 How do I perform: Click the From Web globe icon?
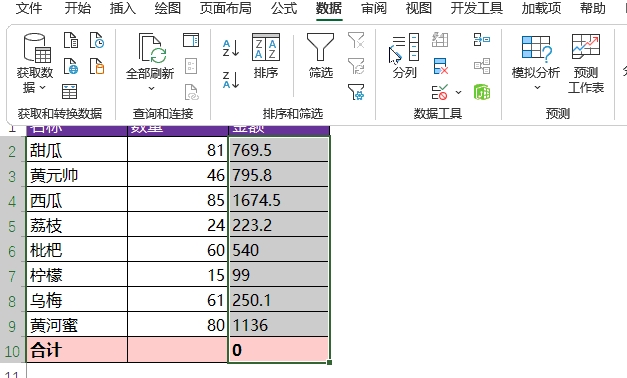[x=71, y=66]
